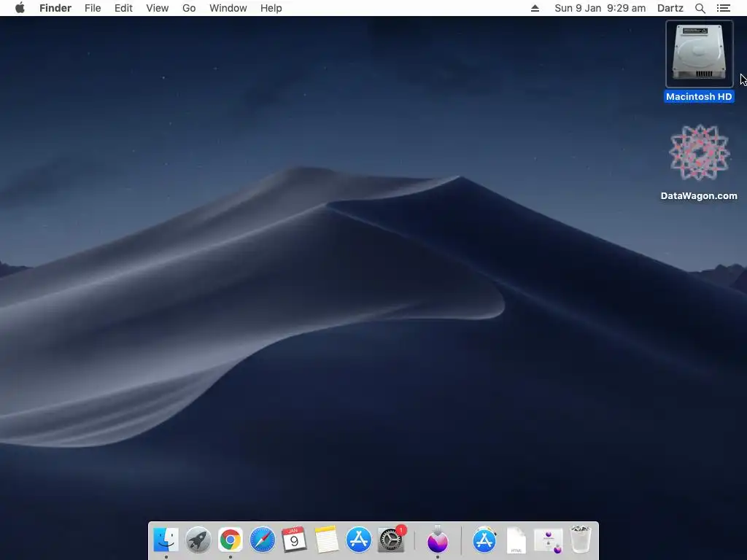Image resolution: width=747 pixels, height=560 pixels.
Task: Open the View menu
Action: pos(158,8)
